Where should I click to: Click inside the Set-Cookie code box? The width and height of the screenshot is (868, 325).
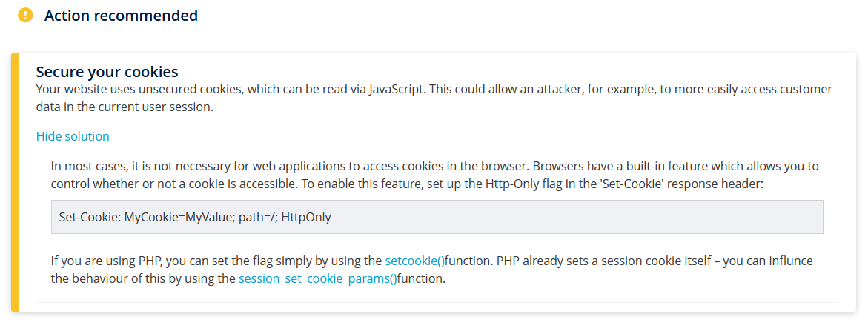[x=437, y=217]
